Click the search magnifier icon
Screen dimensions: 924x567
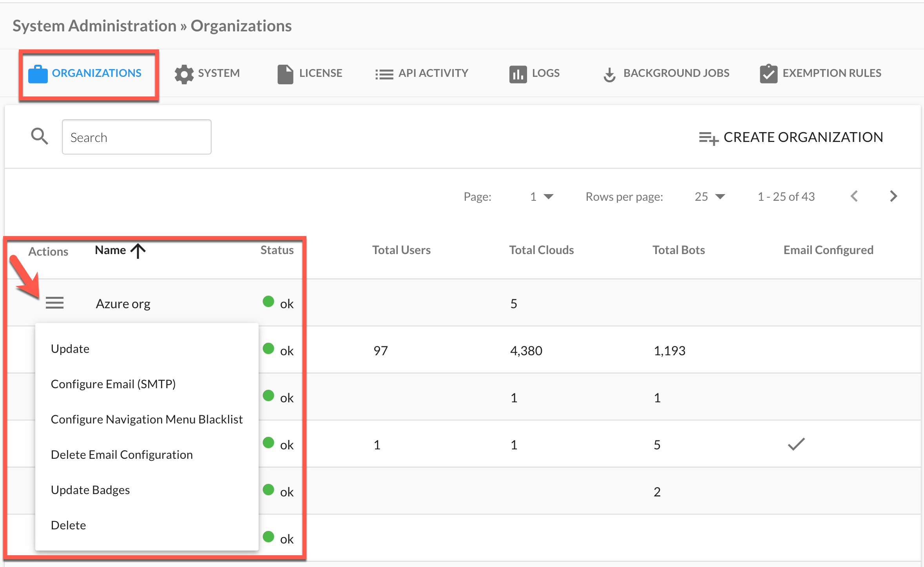40,136
